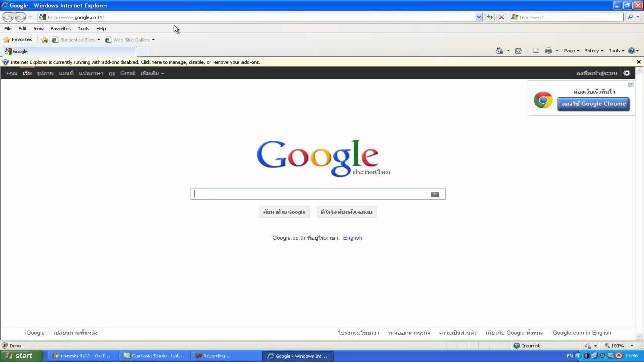Viewport: 644px width, 362px height.
Task: Click the blue Help question icon
Action: click(x=632, y=51)
